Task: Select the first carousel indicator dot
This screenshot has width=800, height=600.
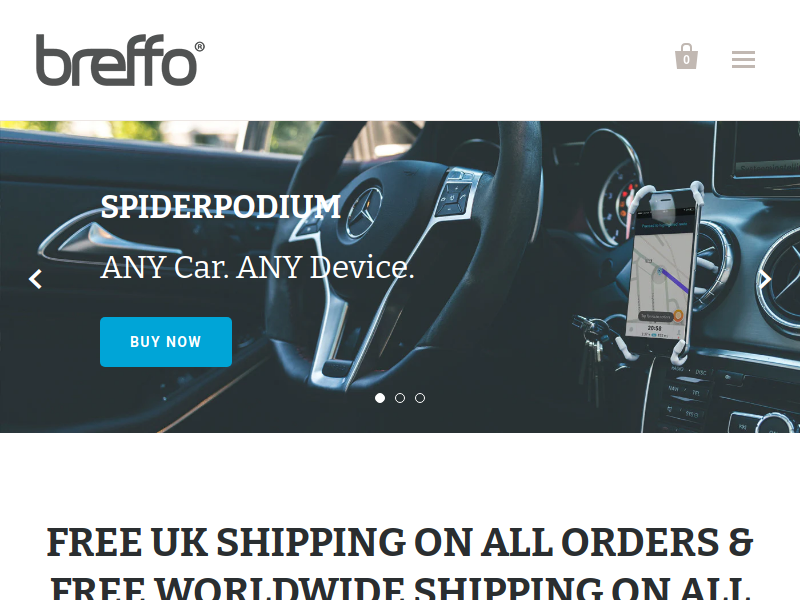Action: pyautogui.click(x=380, y=398)
